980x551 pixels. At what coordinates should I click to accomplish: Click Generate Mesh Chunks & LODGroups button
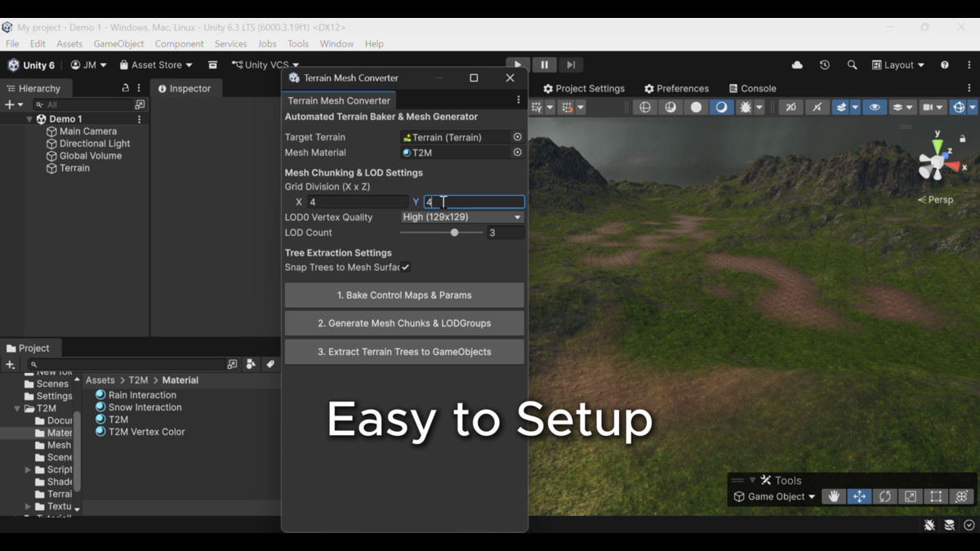click(404, 323)
